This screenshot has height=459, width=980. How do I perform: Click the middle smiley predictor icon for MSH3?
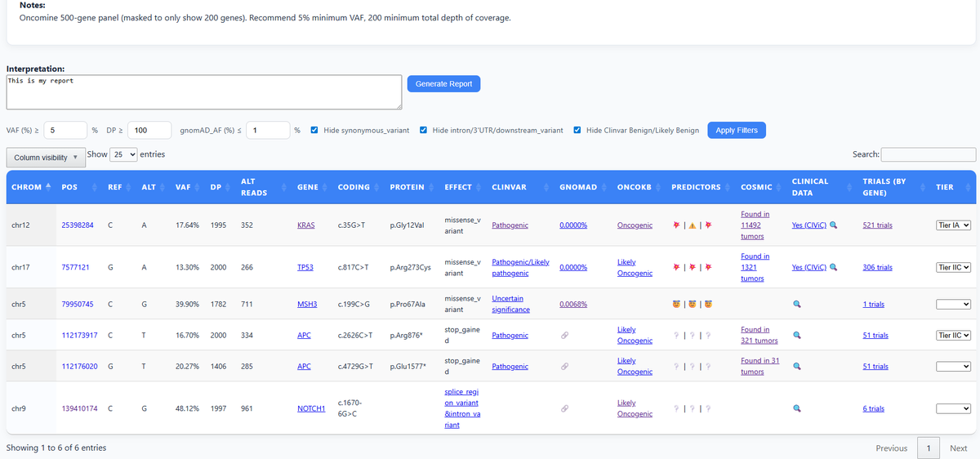tap(692, 305)
